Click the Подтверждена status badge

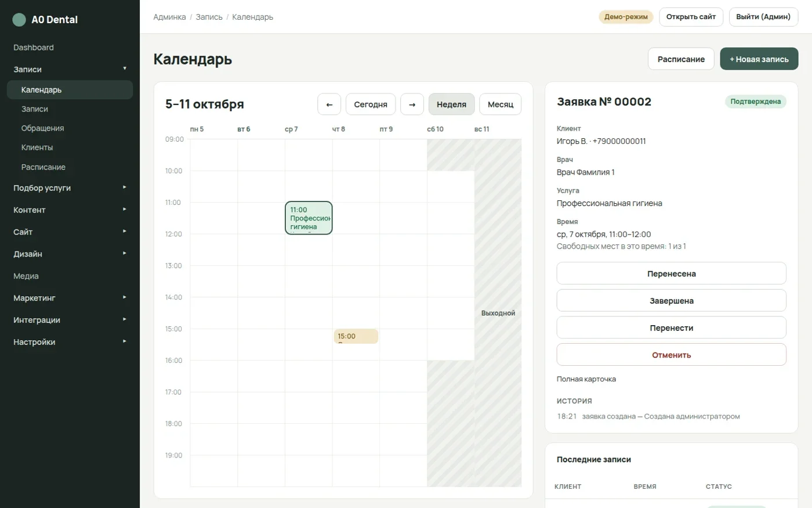click(755, 102)
